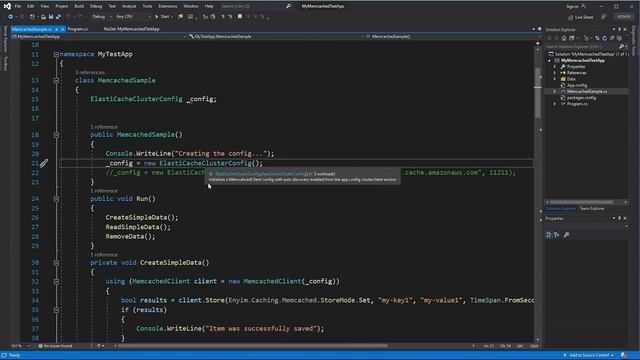Pin the MemcachedSample.cs tab
The height and width of the screenshot is (360, 640).
click(x=57, y=29)
